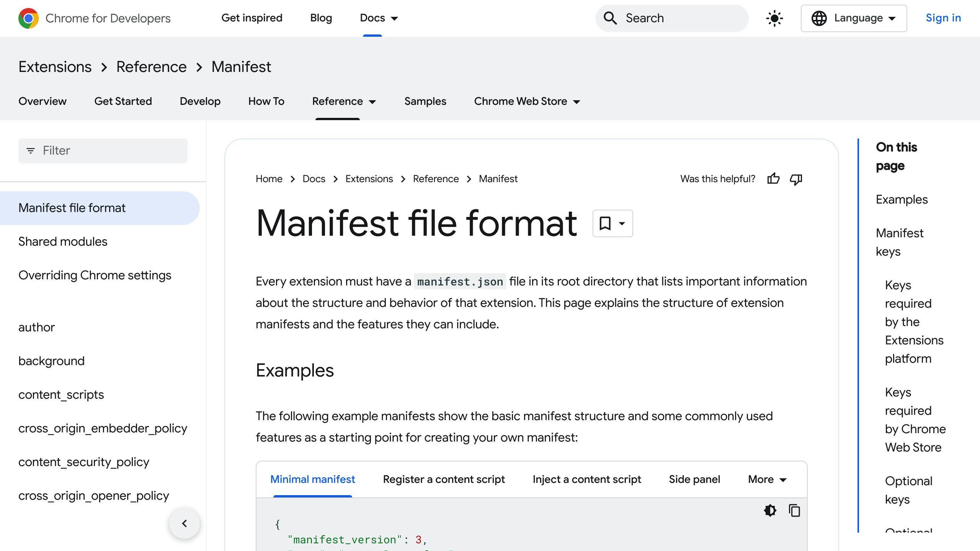The image size is (980, 551).
Task: Collapse the left sidebar with chevron button
Action: (x=185, y=523)
